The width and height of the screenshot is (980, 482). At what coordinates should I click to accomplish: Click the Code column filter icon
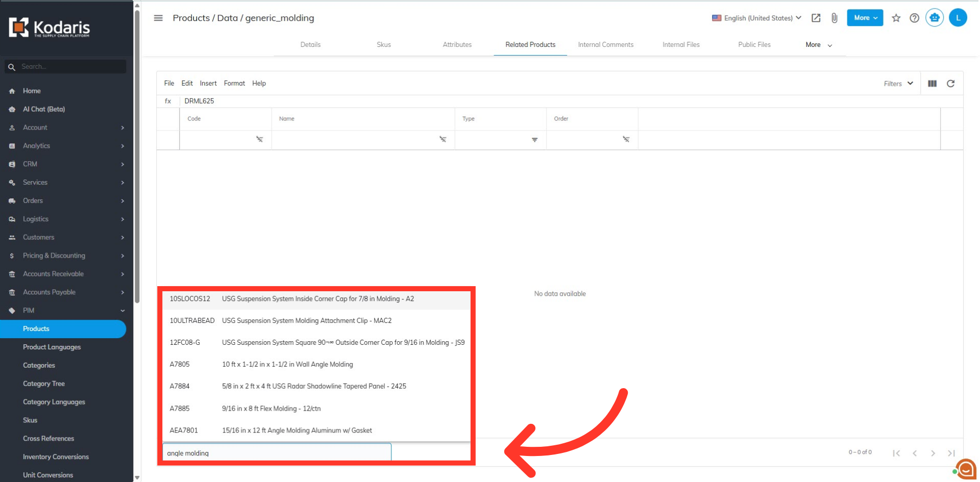(259, 139)
